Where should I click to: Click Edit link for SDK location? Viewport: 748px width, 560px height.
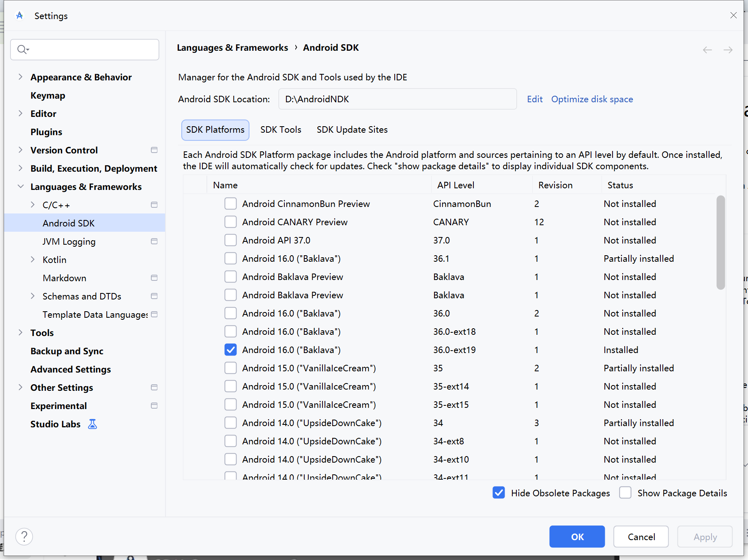[535, 99]
